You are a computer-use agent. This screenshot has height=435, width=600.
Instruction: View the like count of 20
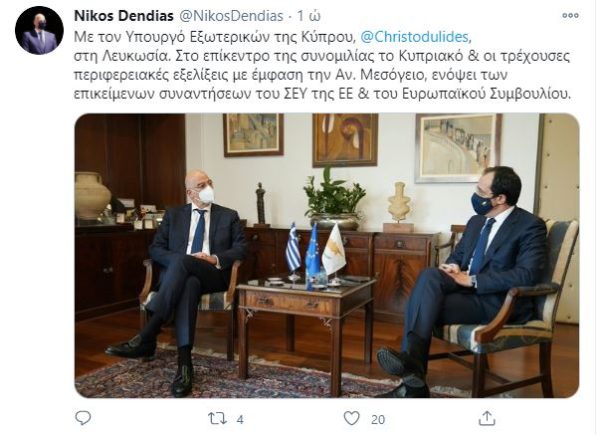pyautogui.click(x=378, y=420)
